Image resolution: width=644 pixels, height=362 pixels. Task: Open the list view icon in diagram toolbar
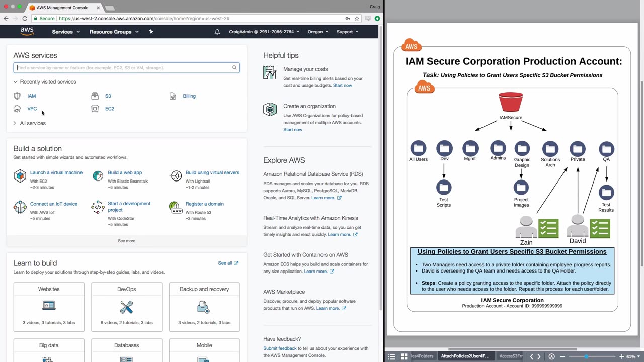391,356
